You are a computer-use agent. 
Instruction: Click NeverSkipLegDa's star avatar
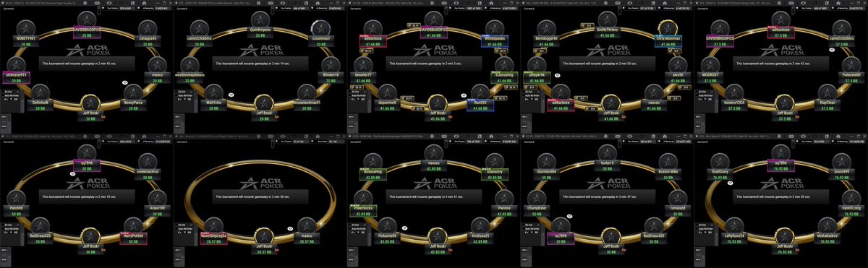214,225
